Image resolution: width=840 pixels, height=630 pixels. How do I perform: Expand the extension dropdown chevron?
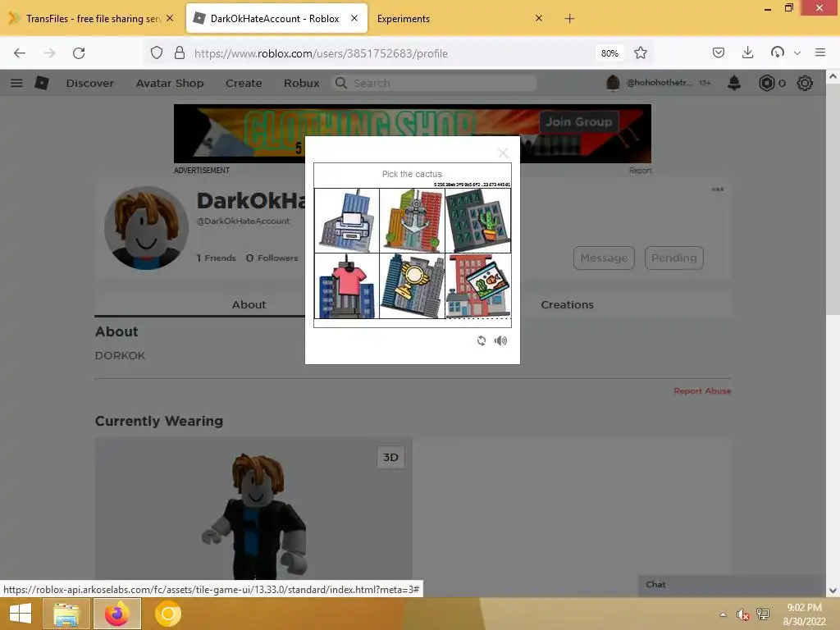(x=797, y=53)
